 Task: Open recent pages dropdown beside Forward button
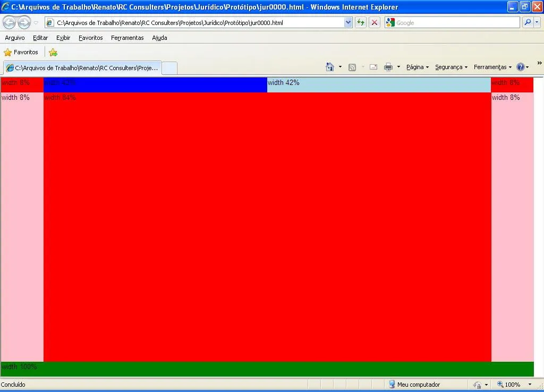(x=36, y=23)
